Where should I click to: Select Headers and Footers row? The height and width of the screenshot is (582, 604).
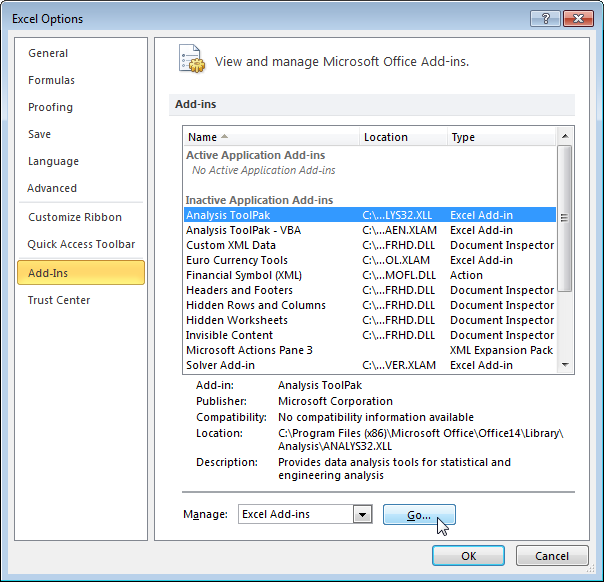coord(370,290)
